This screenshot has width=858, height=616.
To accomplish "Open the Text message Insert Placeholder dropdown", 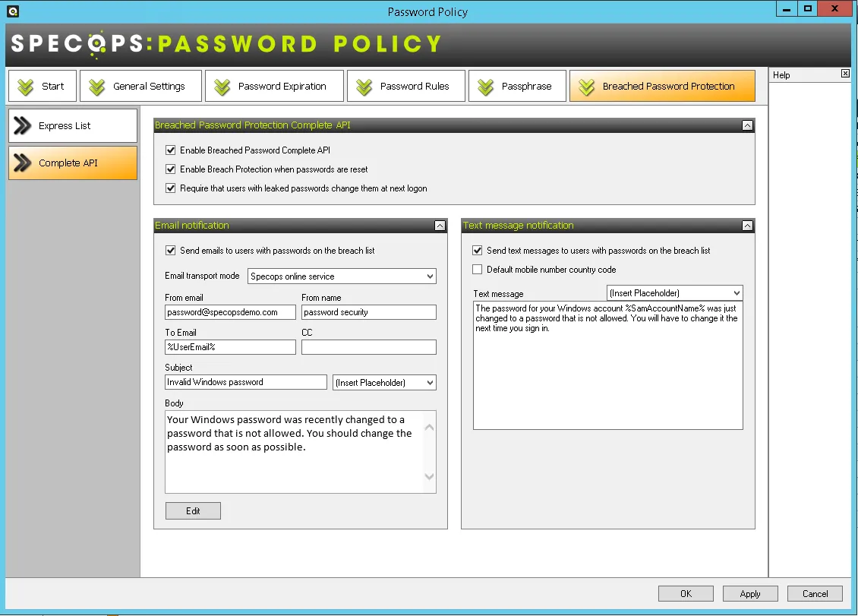I will coord(675,293).
